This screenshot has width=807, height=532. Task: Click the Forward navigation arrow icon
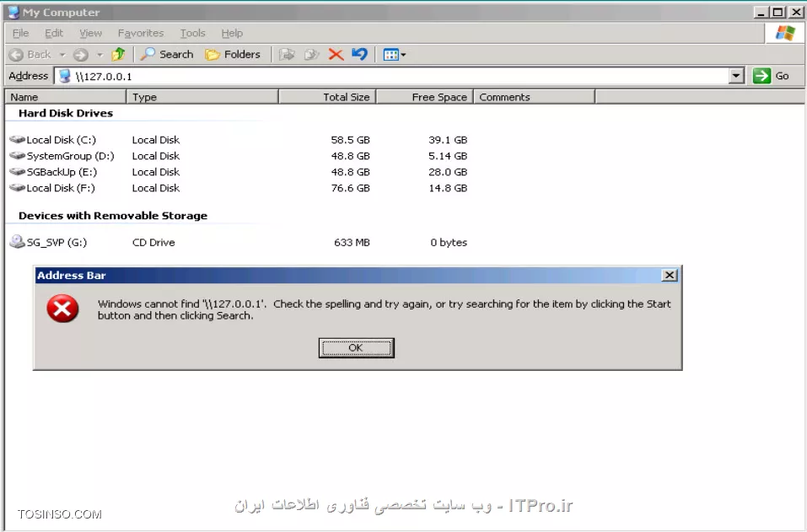click(x=80, y=55)
